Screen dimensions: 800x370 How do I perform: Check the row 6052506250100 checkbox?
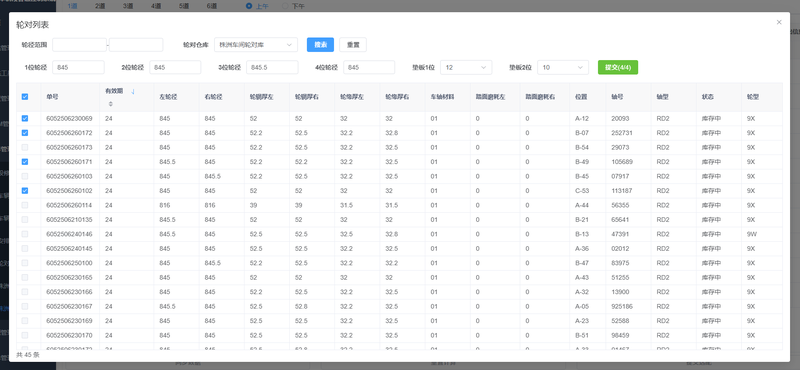click(x=25, y=263)
